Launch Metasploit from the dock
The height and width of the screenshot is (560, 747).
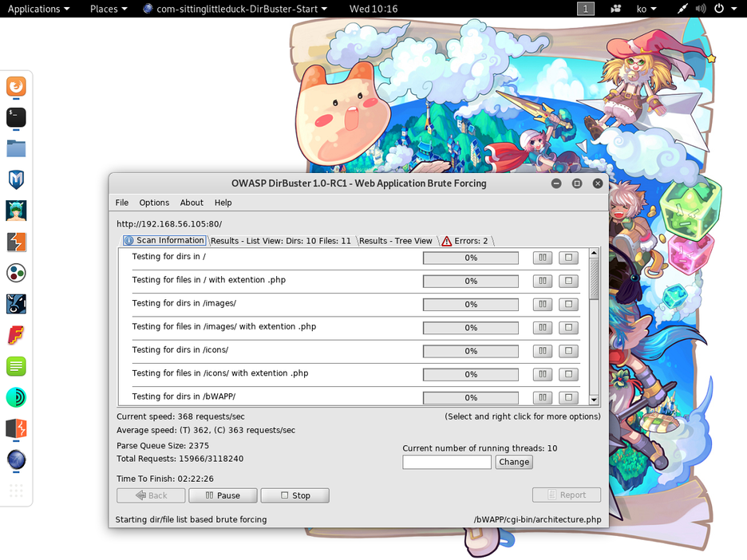point(16,179)
